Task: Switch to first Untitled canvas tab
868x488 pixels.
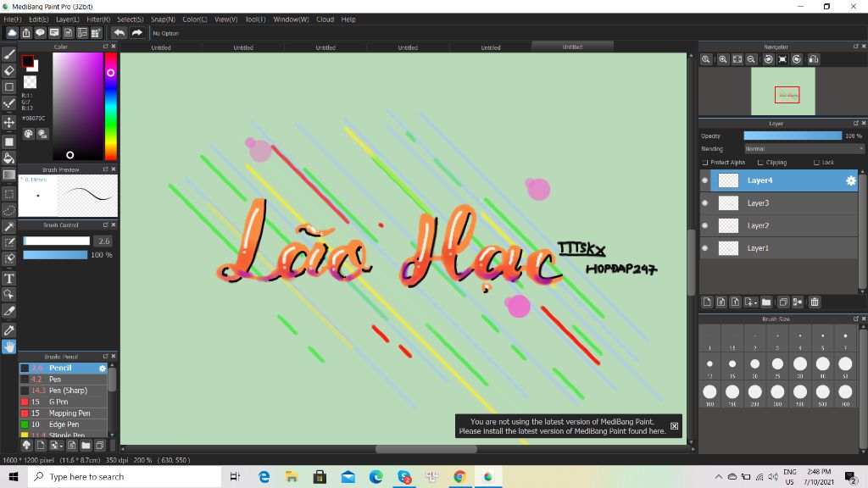Action: tap(161, 47)
